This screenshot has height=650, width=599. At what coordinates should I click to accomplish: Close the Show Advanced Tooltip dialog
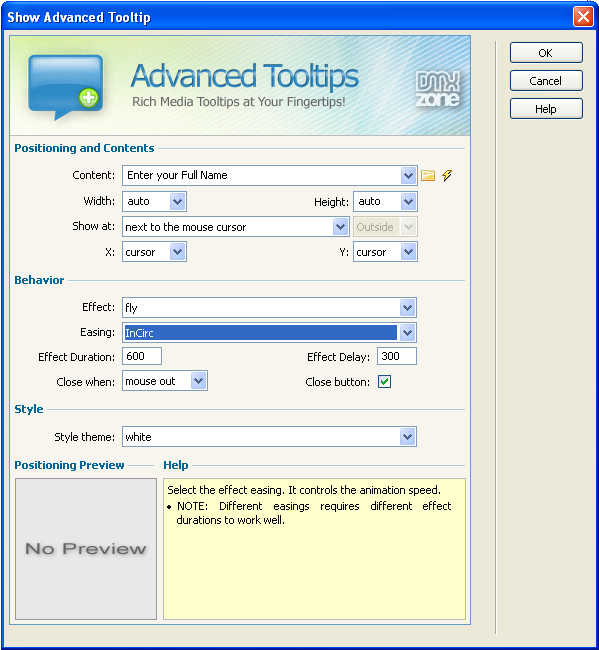[583, 17]
